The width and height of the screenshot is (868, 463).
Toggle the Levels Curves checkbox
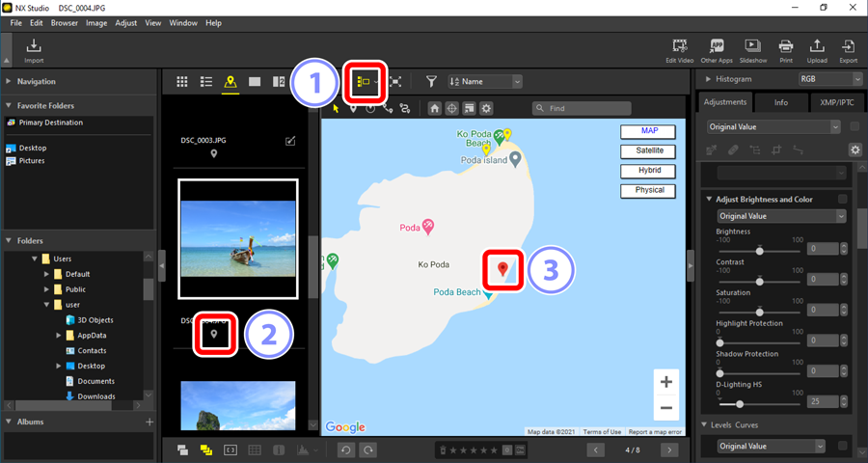842,446
